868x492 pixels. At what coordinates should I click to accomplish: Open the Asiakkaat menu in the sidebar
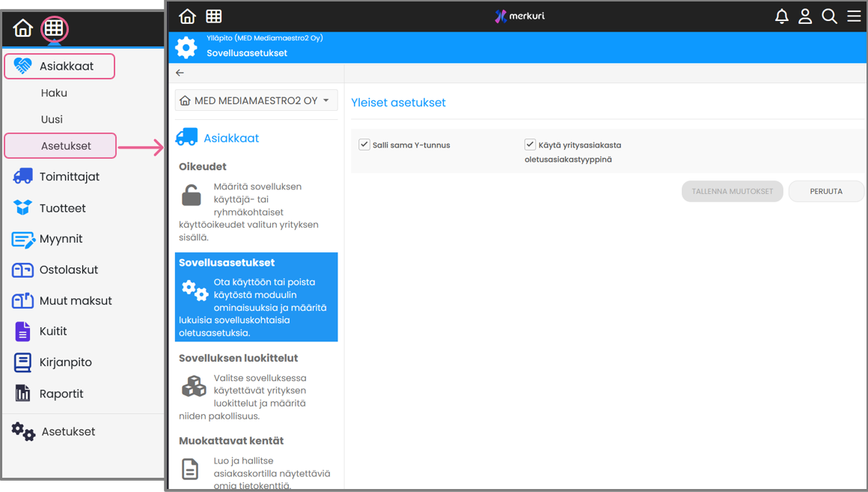tap(60, 66)
